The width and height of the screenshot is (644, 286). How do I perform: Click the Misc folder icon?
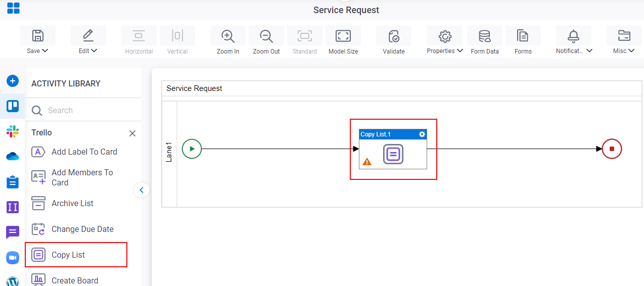pos(624,35)
